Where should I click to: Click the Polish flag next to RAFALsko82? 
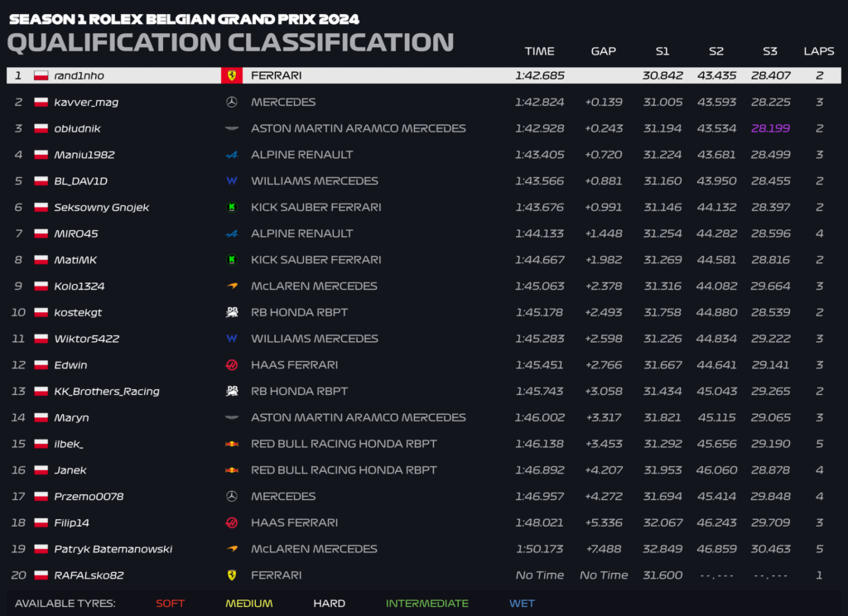(41, 575)
